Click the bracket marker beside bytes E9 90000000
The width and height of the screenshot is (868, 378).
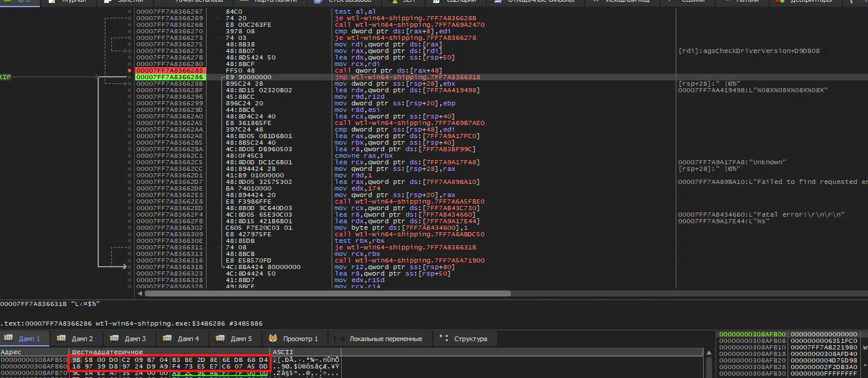pos(222,77)
